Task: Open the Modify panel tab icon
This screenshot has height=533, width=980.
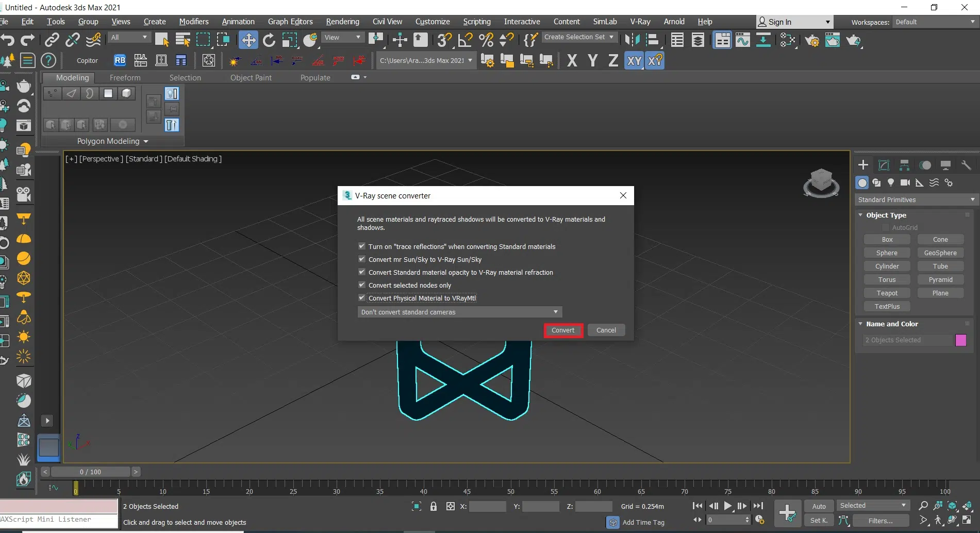Action: pos(884,165)
